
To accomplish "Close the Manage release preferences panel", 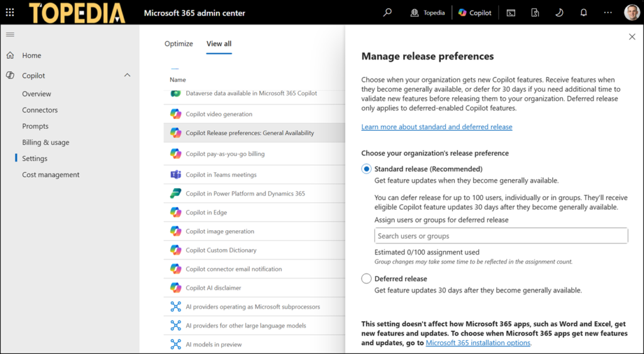I will 631,37.
